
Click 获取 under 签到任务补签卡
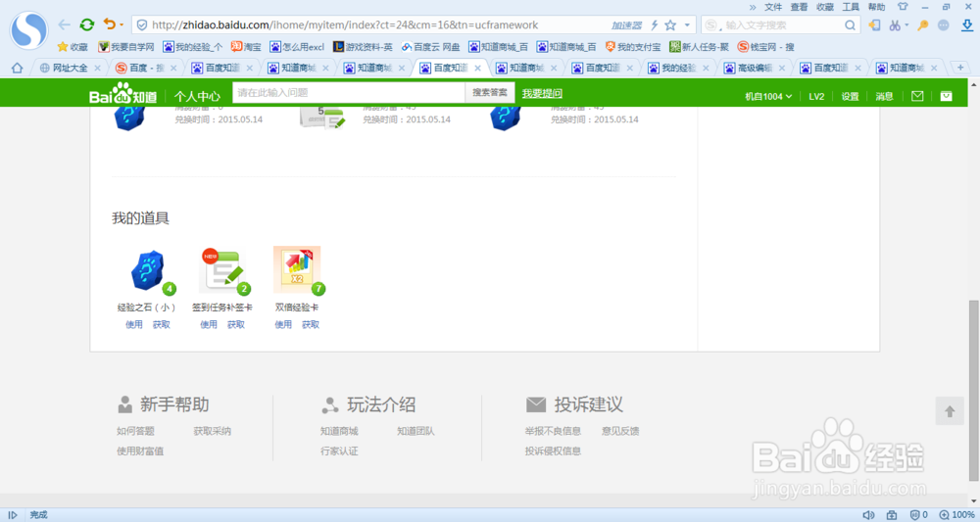tap(235, 325)
